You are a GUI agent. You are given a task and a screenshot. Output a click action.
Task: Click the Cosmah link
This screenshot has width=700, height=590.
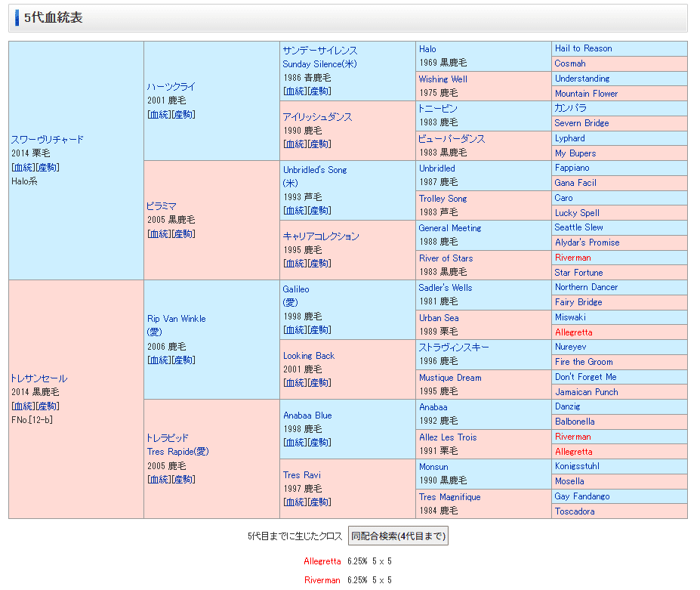tap(570, 63)
